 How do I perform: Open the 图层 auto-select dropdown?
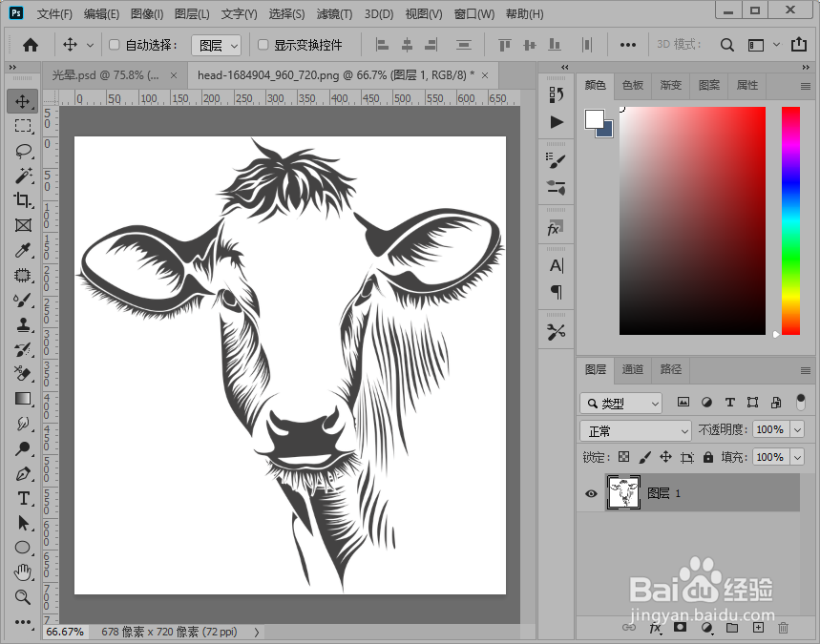tap(216, 46)
